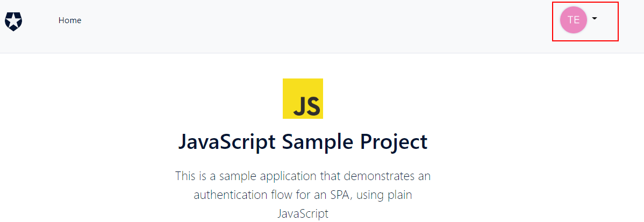Click the white TE initials in the pink circle
The width and height of the screenshot is (644, 222).
click(574, 20)
